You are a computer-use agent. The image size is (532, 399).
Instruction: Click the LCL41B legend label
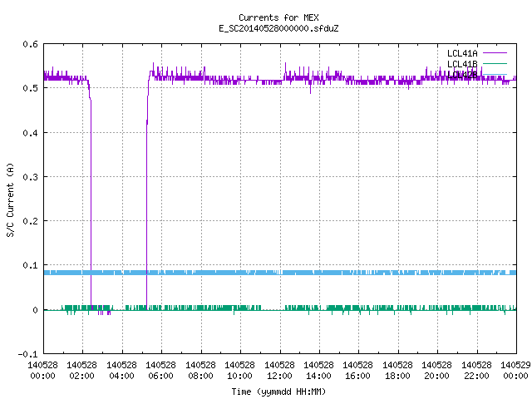(x=462, y=64)
